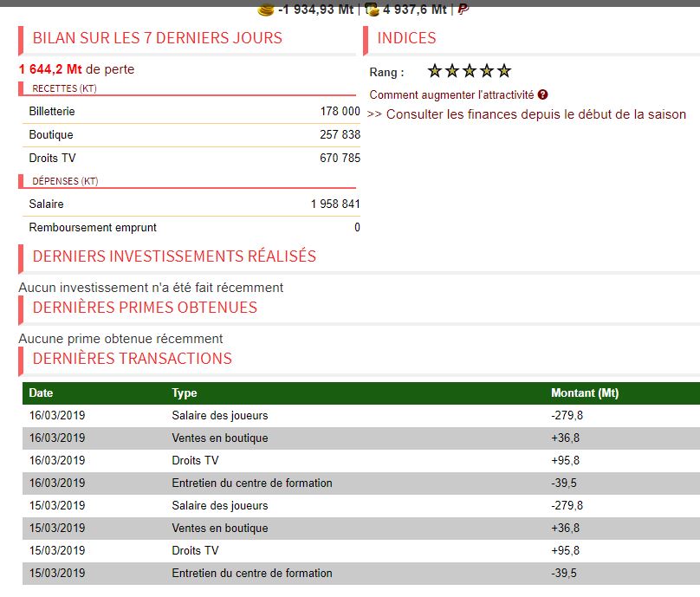This screenshot has height=597, width=700.
Task: Click Comment augmenter l'attractivité text
Action: [451, 94]
